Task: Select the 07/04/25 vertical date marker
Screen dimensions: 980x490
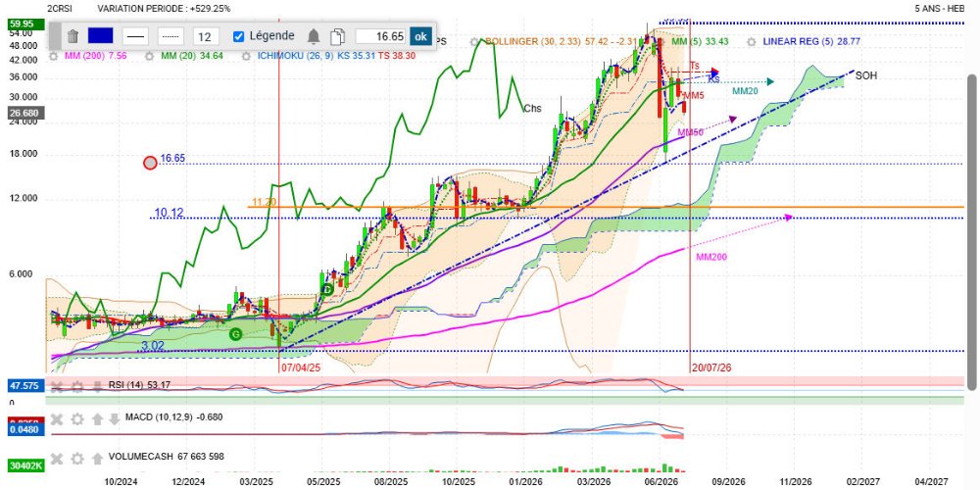Action: pyautogui.click(x=301, y=368)
